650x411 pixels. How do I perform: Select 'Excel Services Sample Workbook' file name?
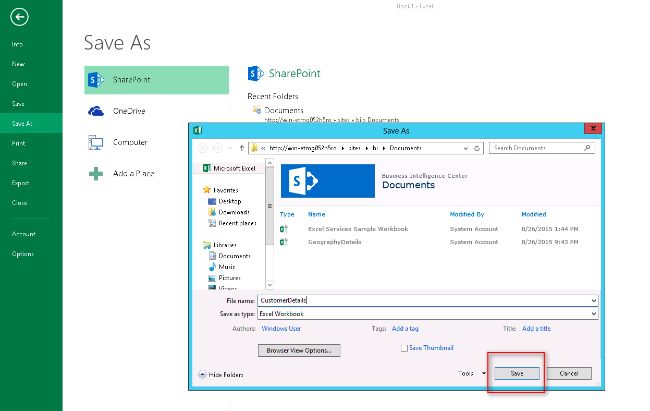coord(358,229)
